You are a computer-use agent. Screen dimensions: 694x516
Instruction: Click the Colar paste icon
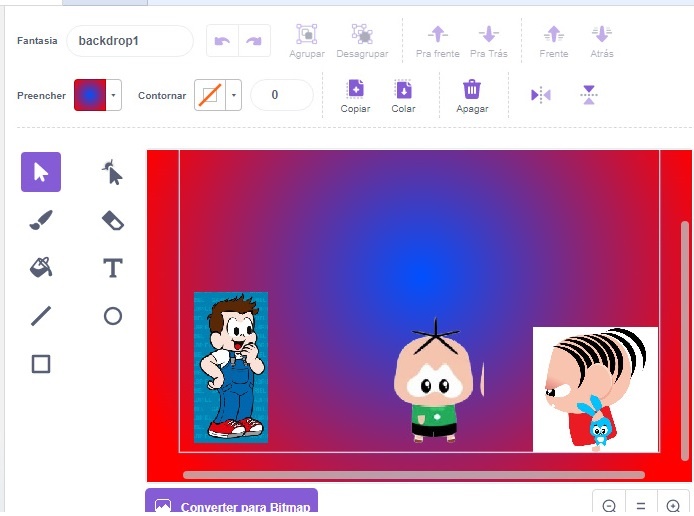(403, 96)
